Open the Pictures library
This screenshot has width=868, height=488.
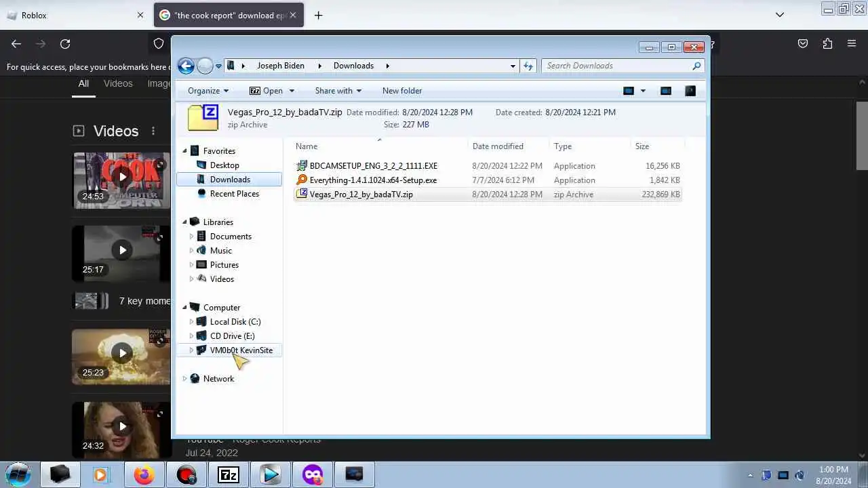(224, 265)
